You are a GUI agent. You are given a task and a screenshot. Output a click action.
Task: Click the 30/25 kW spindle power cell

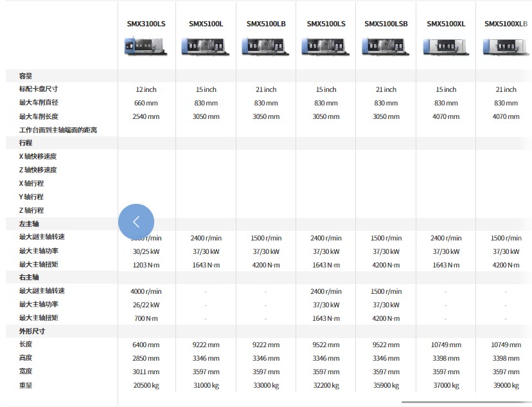point(146,251)
